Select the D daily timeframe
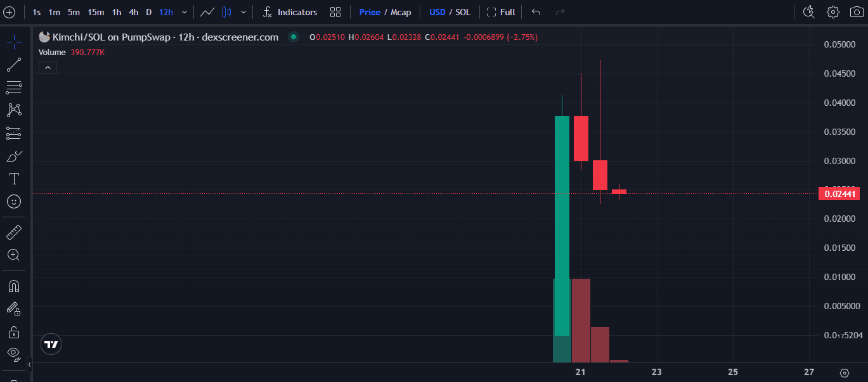This screenshot has width=868, height=382. [x=149, y=12]
